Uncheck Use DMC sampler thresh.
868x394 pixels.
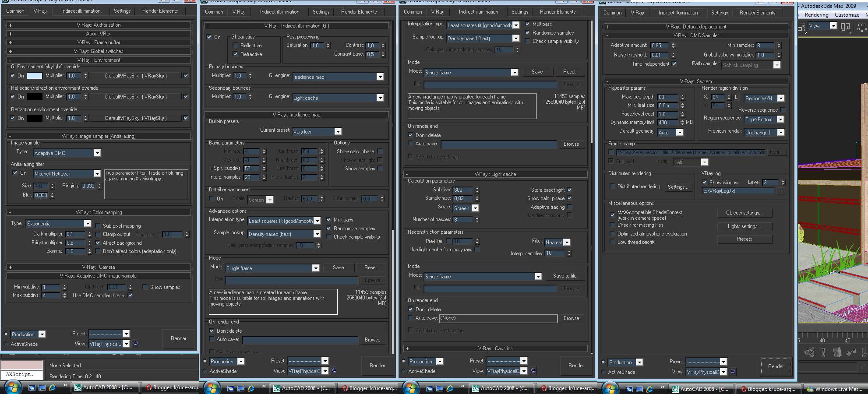pyautogui.click(x=130, y=295)
